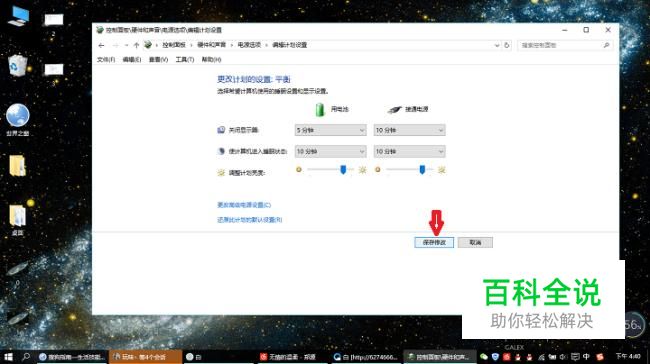The image size is (650, 364).
Task: Click the taskbar clock
Action: point(628,356)
